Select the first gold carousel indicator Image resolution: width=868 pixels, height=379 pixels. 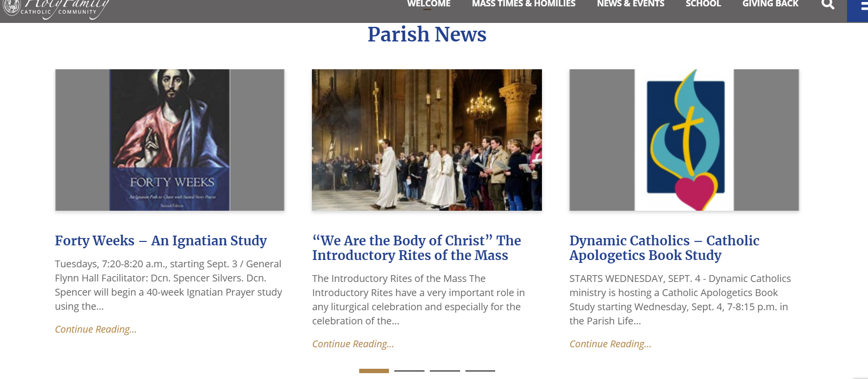point(374,371)
